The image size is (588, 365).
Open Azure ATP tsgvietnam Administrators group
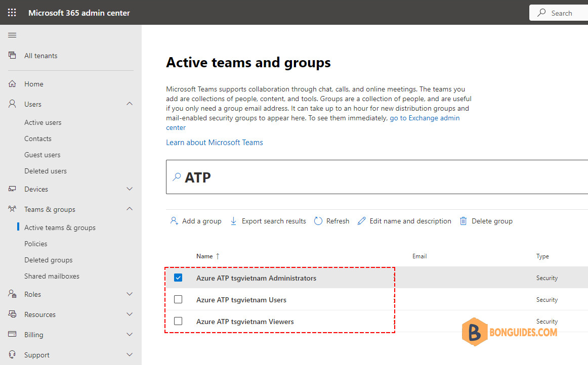[x=256, y=278]
